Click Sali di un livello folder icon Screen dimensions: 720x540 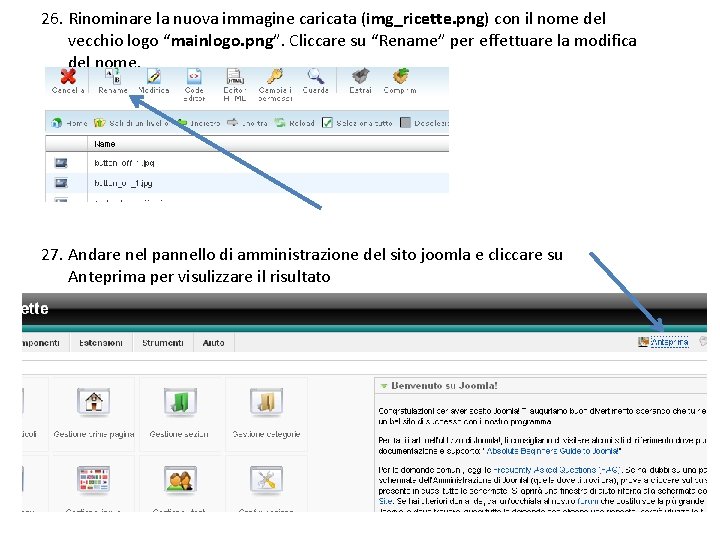pos(99,123)
